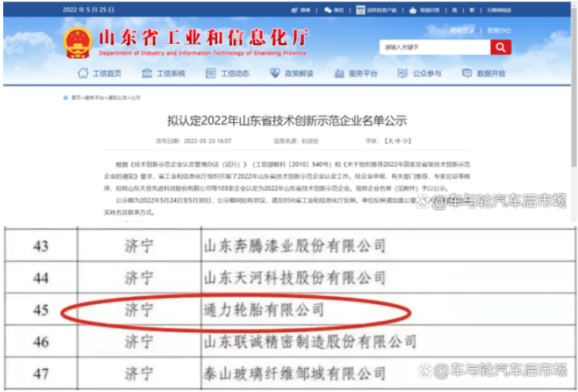Click the 邮箱登录 link
The width and height of the screenshot is (578, 392).
(462, 30)
